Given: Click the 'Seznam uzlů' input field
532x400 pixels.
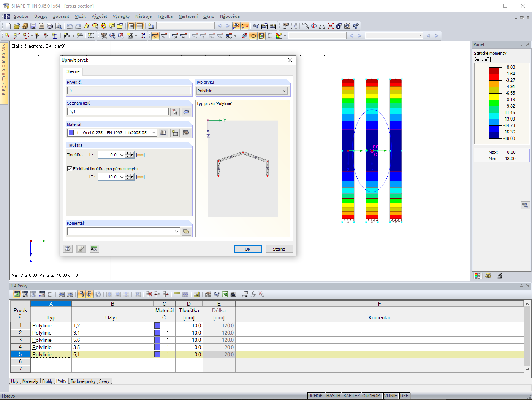Looking at the screenshot, I should (x=118, y=111).
